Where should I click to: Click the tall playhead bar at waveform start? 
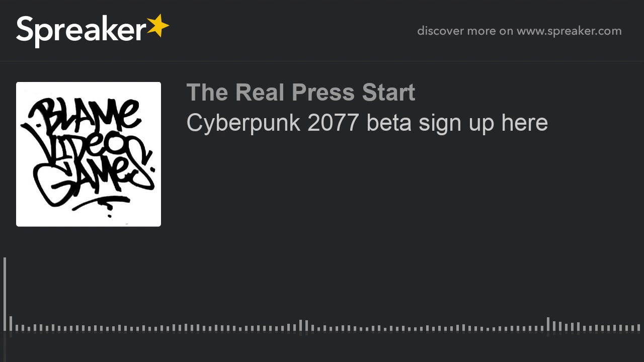(x=5, y=294)
